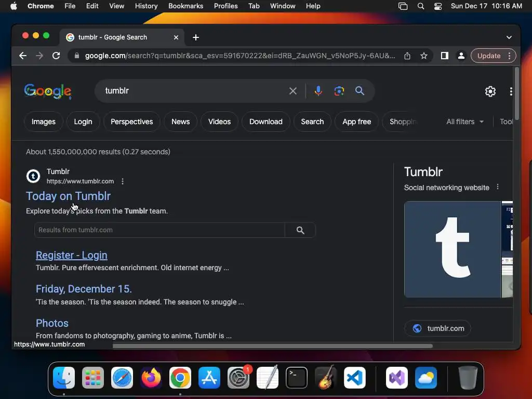Image resolution: width=532 pixels, height=399 pixels.
Task: Open the Profiles menu
Action: pos(225,6)
